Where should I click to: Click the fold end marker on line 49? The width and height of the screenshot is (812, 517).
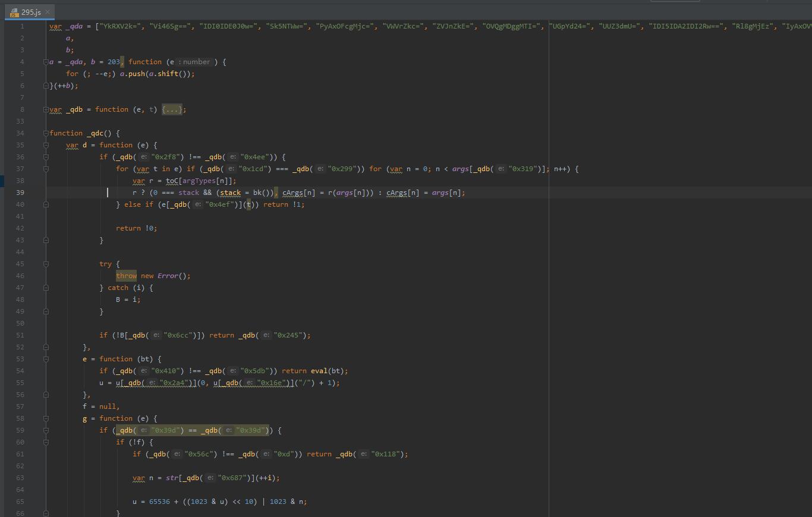coord(46,311)
